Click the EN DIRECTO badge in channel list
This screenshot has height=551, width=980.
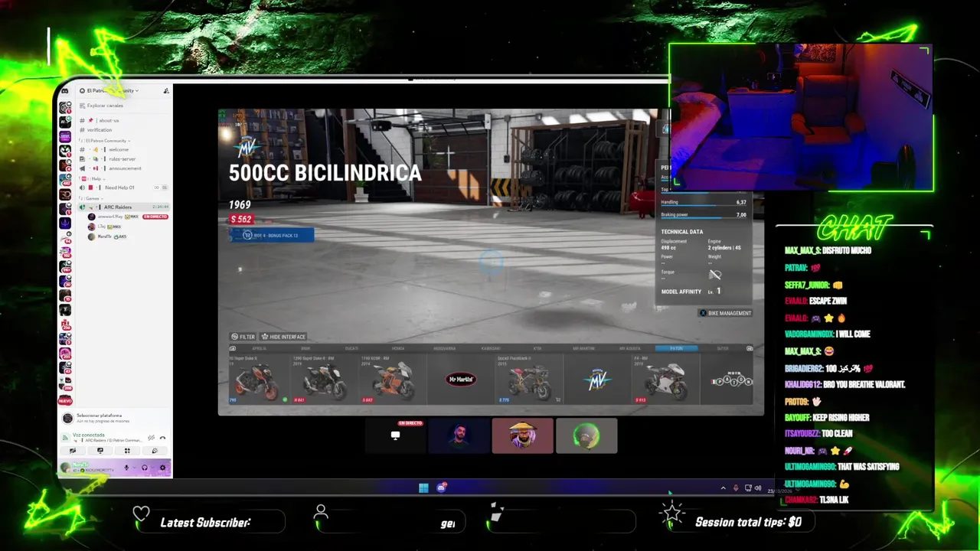pyautogui.click(x=155, y=217)
